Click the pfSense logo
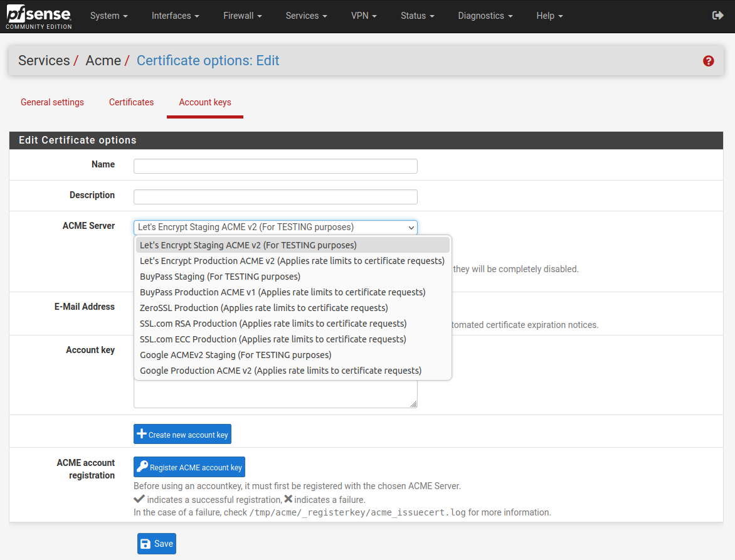Viewport: 735px width, 560px height. [38, 17]
